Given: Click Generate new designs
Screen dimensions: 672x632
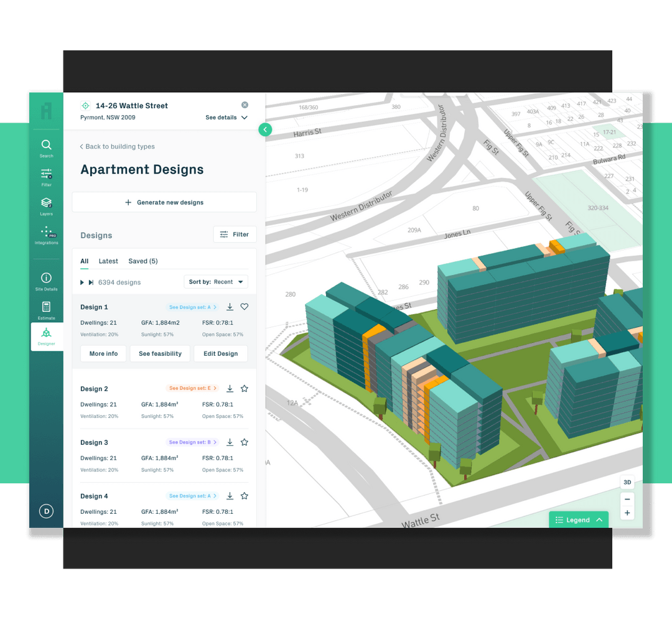Looking at the screenshot, I should 164,202.
